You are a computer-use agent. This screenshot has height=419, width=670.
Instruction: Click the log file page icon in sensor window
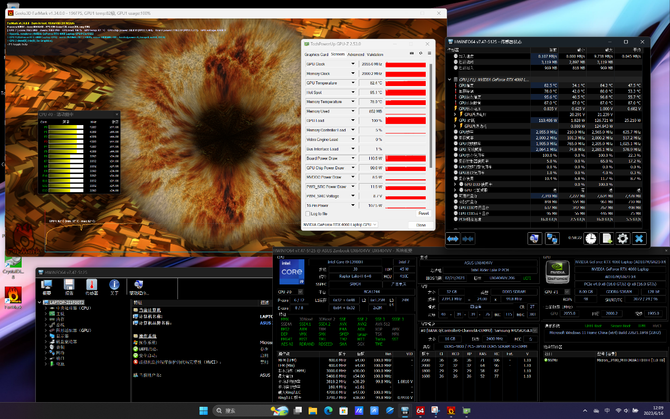click(607, 239)
